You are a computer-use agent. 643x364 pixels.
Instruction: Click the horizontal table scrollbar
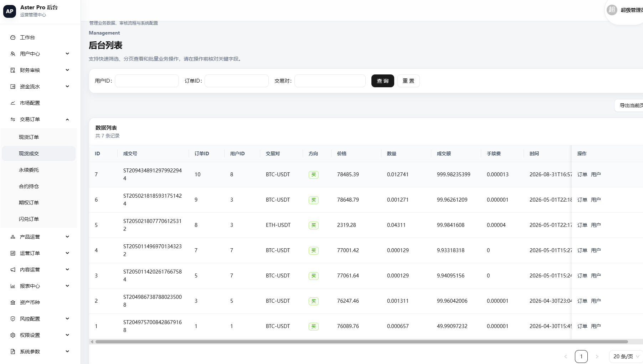coord(361,342)
